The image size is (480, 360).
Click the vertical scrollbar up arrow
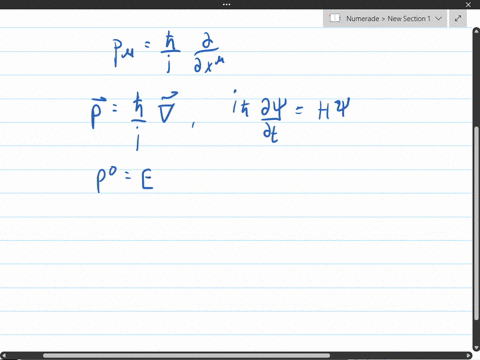pyautogui.click(x=476, y=31)
